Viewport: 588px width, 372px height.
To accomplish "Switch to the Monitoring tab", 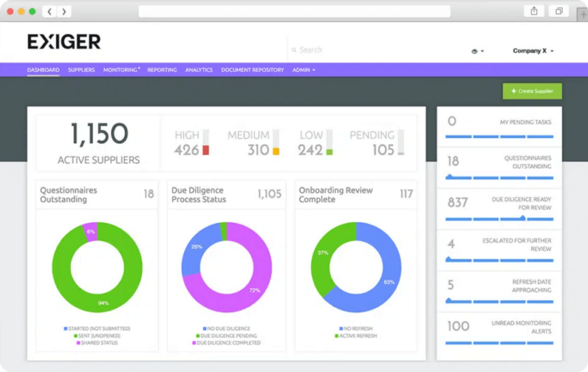I will (121, 70).
